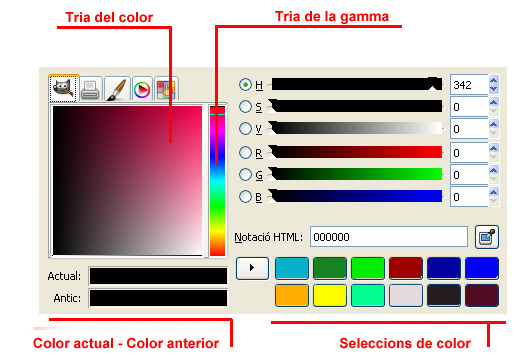Add current color to history arrow button

coord(252,268)
